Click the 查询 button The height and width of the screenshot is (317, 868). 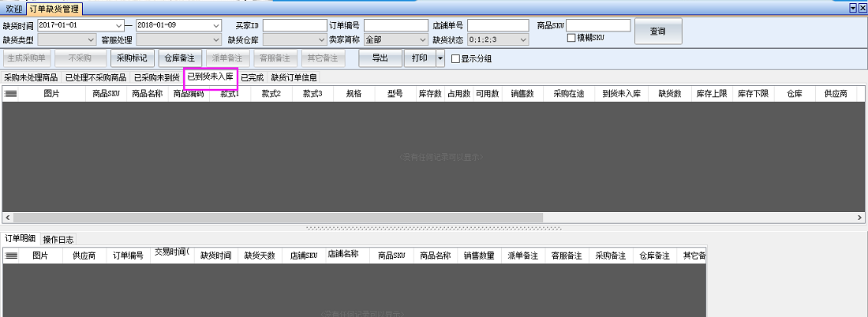coord(657,32)
